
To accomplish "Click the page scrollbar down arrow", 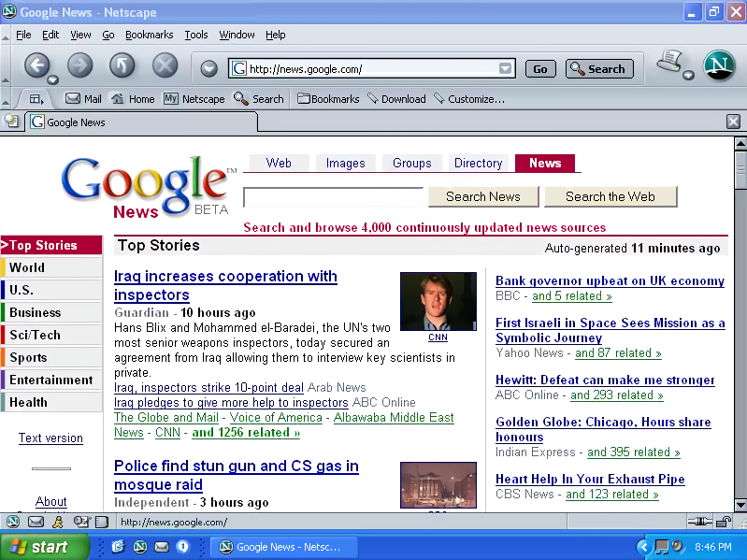I will 740,505.
